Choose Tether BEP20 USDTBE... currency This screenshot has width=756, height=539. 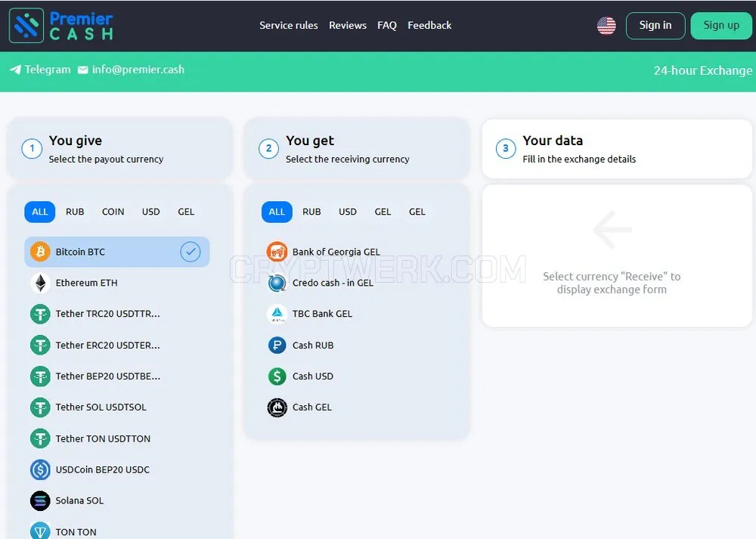pos(116,376)
